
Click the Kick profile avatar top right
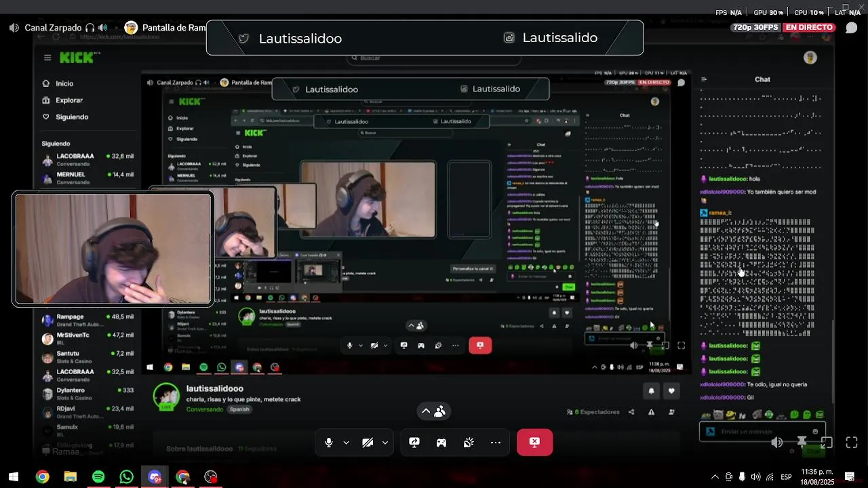pos(810,58)
